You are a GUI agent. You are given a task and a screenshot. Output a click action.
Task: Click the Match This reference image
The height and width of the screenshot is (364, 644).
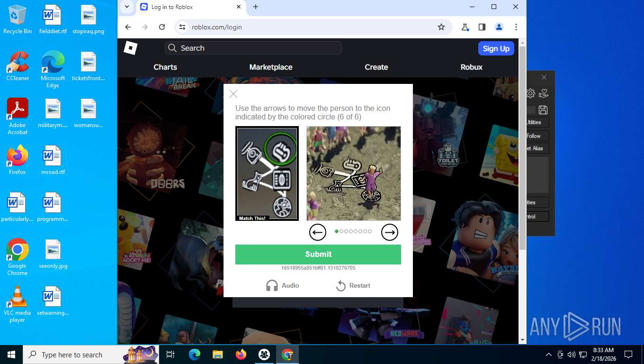point(267,173)
